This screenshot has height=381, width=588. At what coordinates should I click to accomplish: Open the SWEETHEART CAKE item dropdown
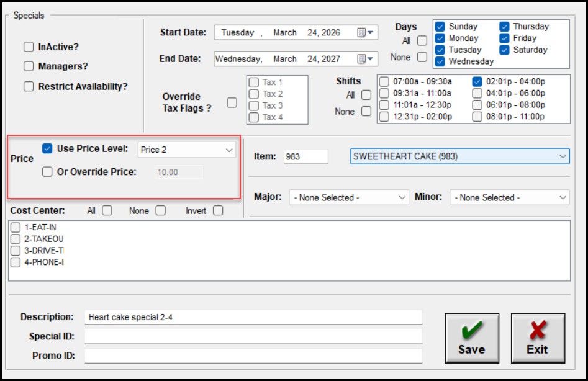pos(563,156)
